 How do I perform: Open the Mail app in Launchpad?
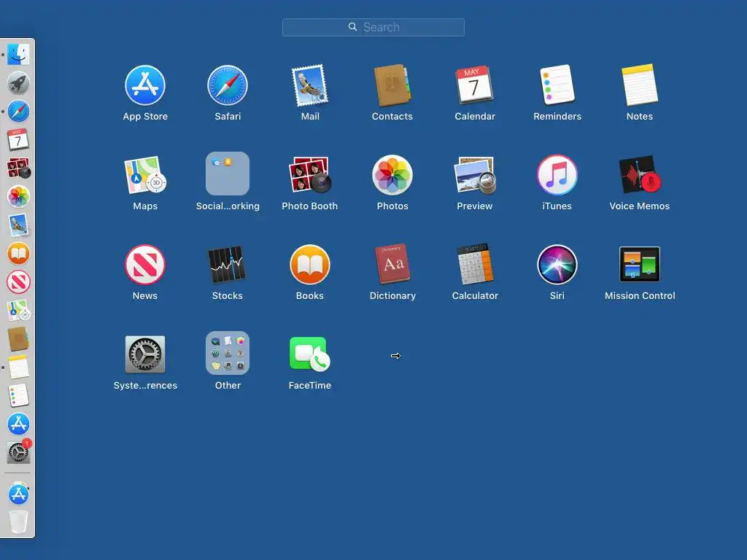click(310, 86)
